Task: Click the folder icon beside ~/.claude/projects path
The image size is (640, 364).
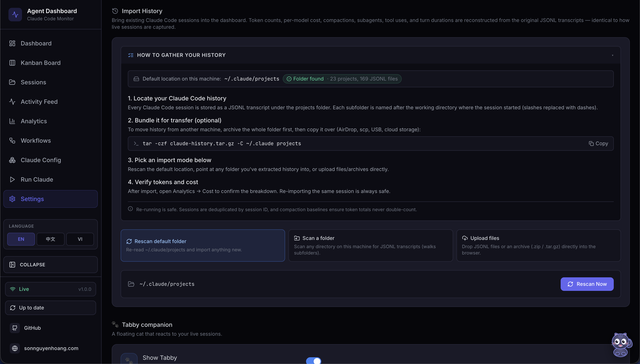Action: pyautogui.click(x=131, y=284)
